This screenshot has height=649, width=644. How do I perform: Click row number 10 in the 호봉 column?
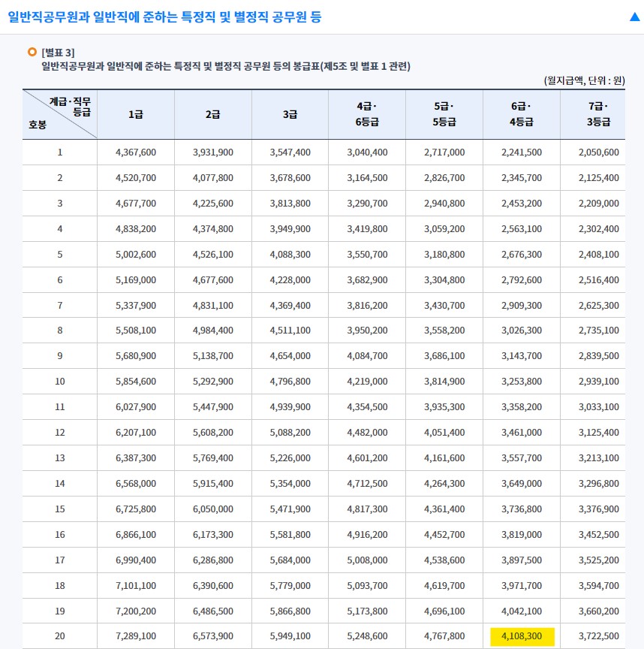click(59, 381)
